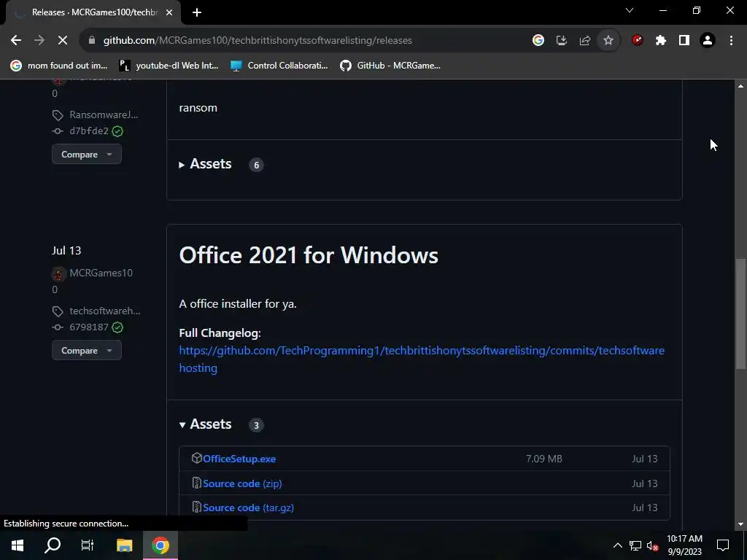Click scrollbar up arrow

point(740,86)
